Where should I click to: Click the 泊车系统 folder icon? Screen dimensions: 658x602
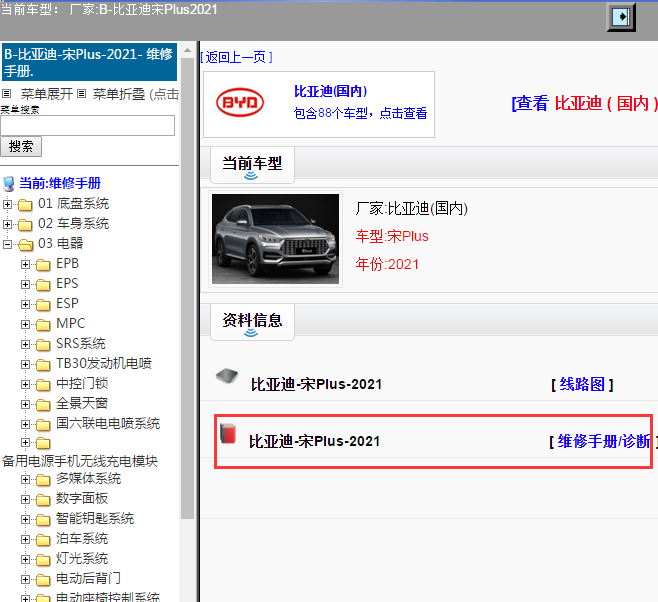click(43, 539)
